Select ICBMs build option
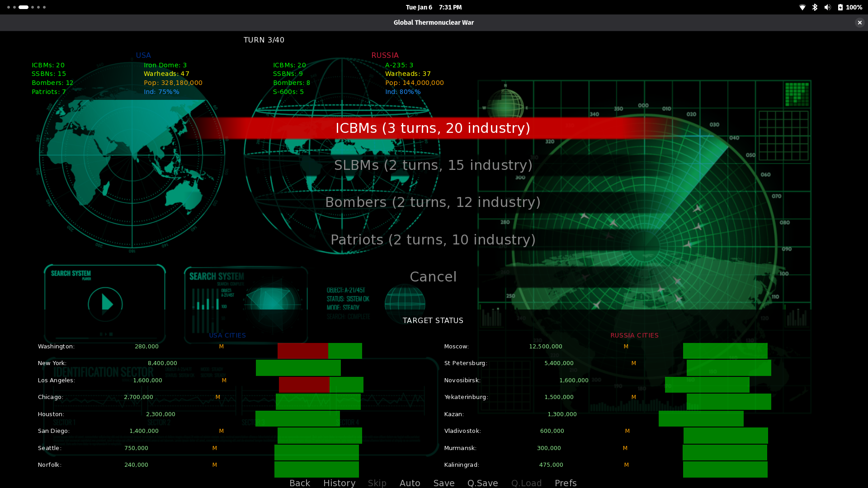This screenshot has height=488, width=868. 433,128
